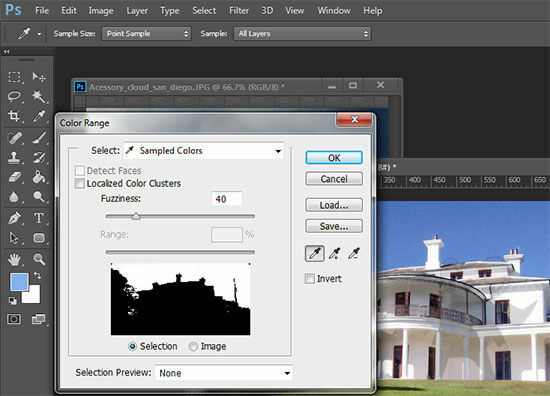This screenshot has width=550, height=396.
Task: Select the Rounded Rectangle shape tool
Action: coord(39,238)
